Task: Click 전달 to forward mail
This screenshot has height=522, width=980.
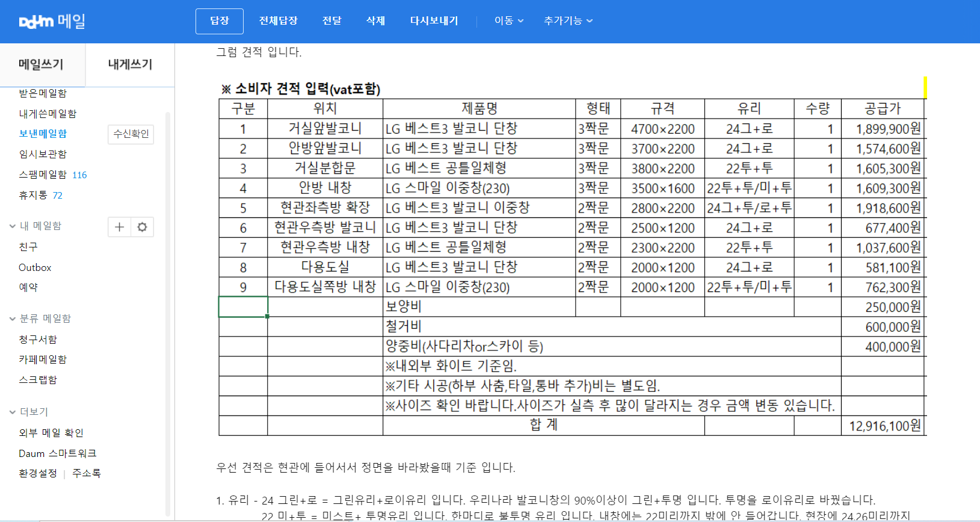Action: pyautogui.click(x=332, y=21)
